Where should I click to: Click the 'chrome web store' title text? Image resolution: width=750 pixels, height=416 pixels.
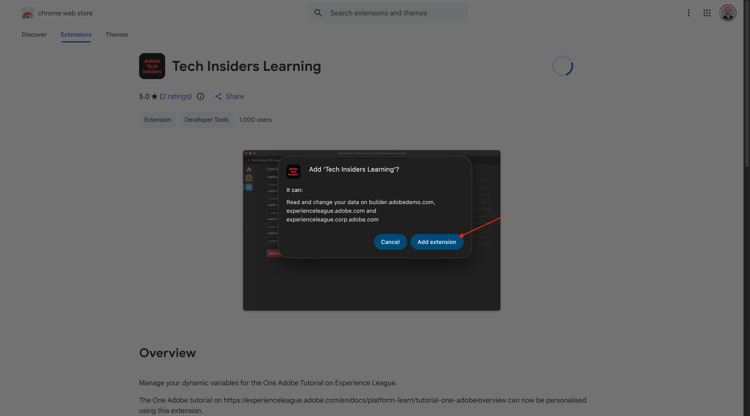[65, 13]
